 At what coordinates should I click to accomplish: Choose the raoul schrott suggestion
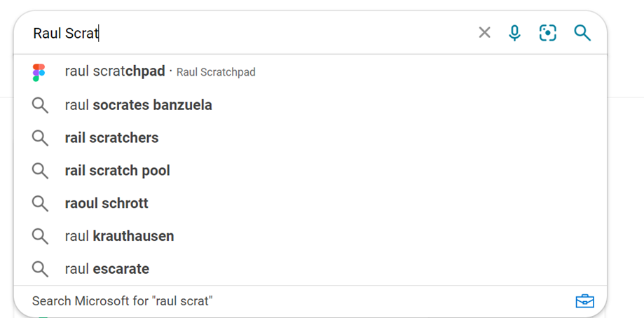310,204
